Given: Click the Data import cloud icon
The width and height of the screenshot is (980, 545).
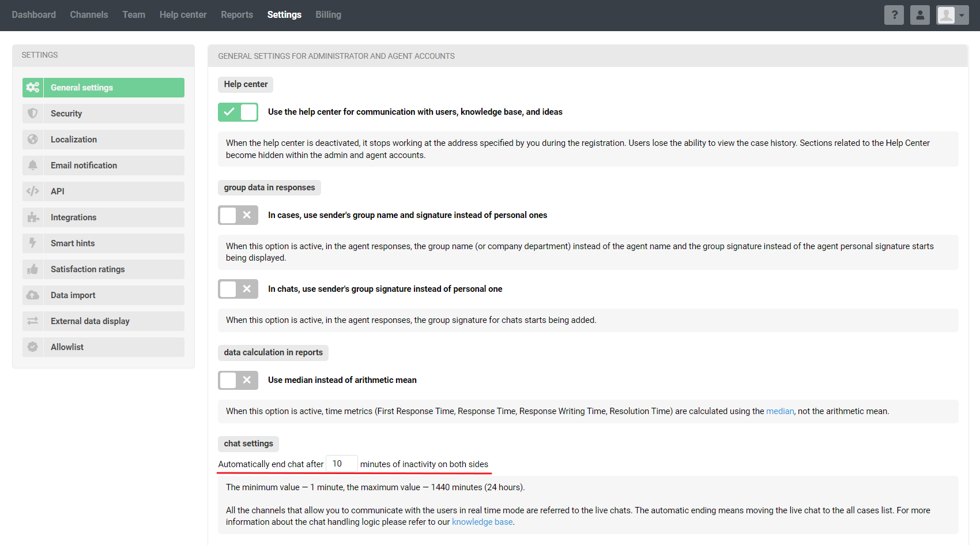Looking at the screenshot, I should pos(33,295).
